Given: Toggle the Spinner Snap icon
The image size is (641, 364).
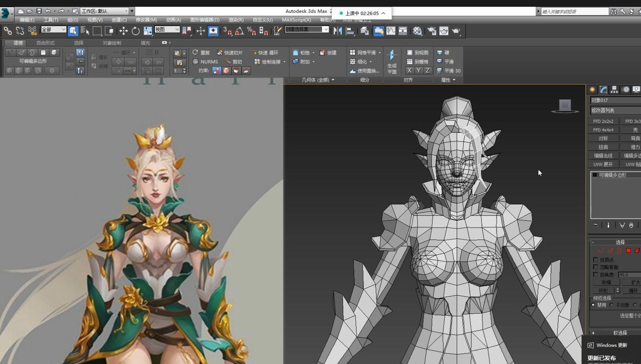Looking at the screenshot, I should coord(263,31).
